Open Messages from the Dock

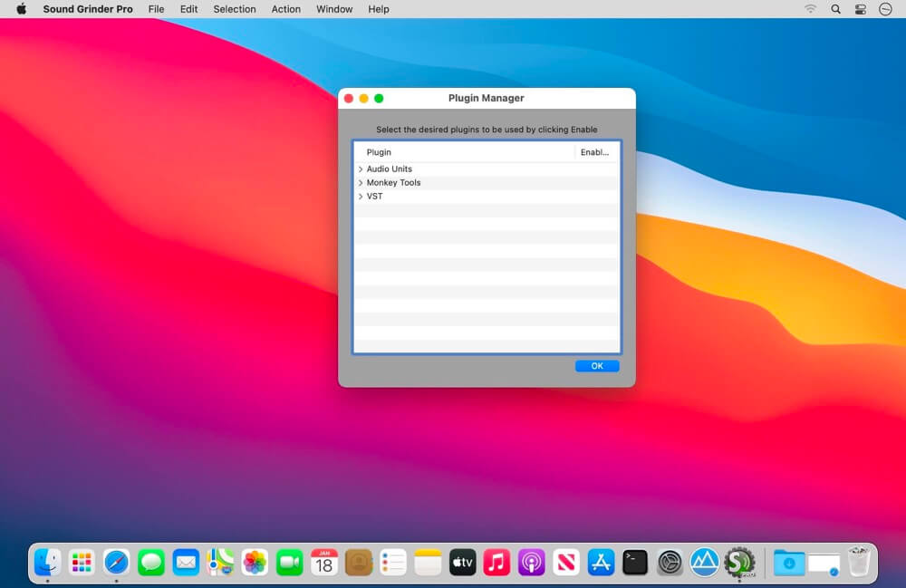[150, 562]
